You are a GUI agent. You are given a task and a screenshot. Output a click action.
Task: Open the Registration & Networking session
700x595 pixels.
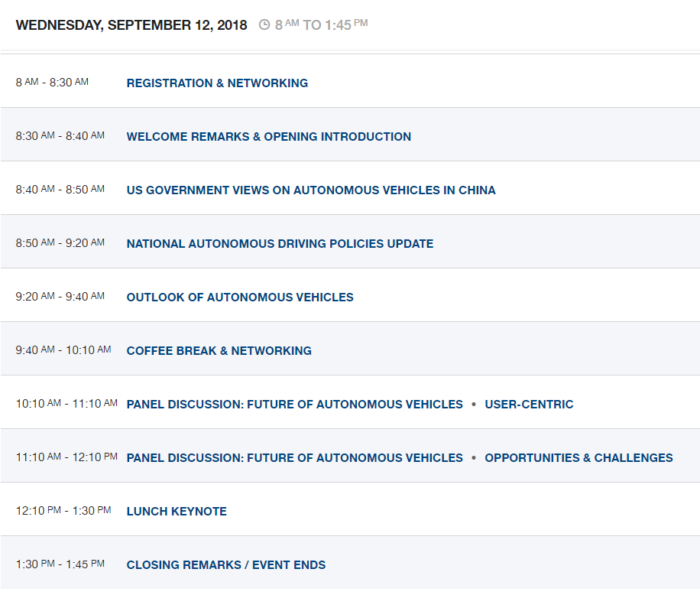pos(217,83)
